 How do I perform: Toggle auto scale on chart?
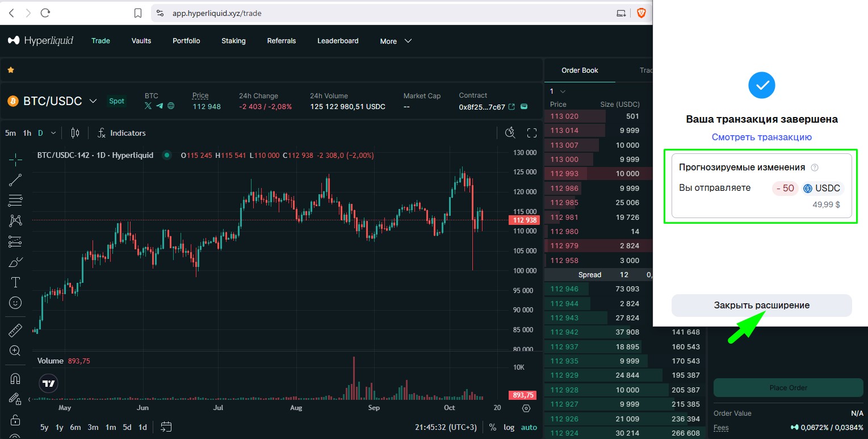pyautogui.click(x=529, y=427)
